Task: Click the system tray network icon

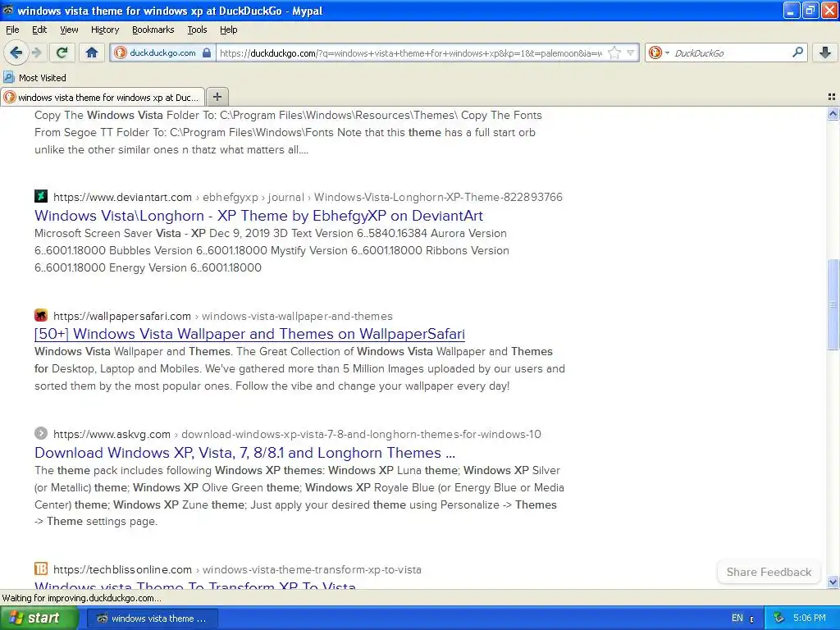Action: 779,619
